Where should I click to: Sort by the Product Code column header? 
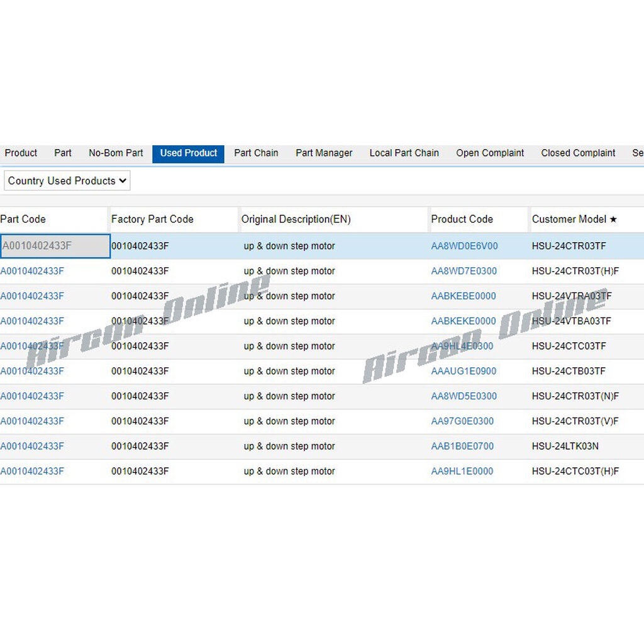462,219
